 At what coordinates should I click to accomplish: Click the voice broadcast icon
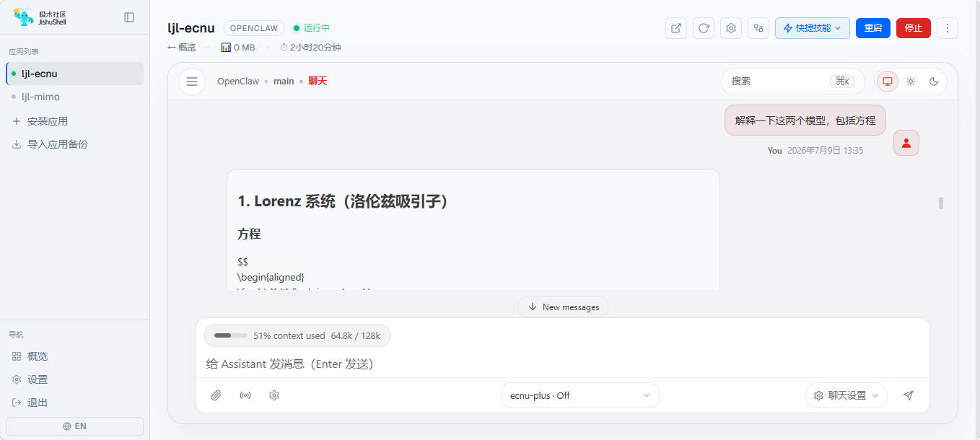(x=245, y=395)
